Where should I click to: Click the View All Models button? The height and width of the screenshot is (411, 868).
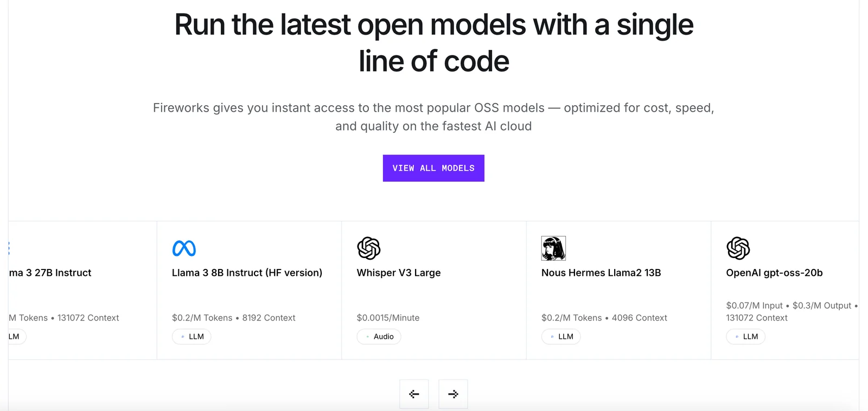pyautogui.click(x=433, y=168)
